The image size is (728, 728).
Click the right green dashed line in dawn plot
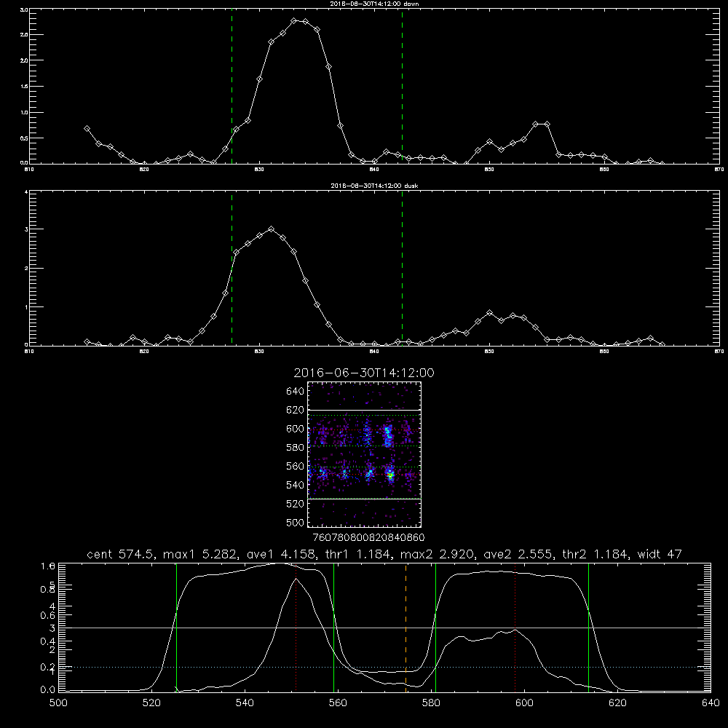402,86
